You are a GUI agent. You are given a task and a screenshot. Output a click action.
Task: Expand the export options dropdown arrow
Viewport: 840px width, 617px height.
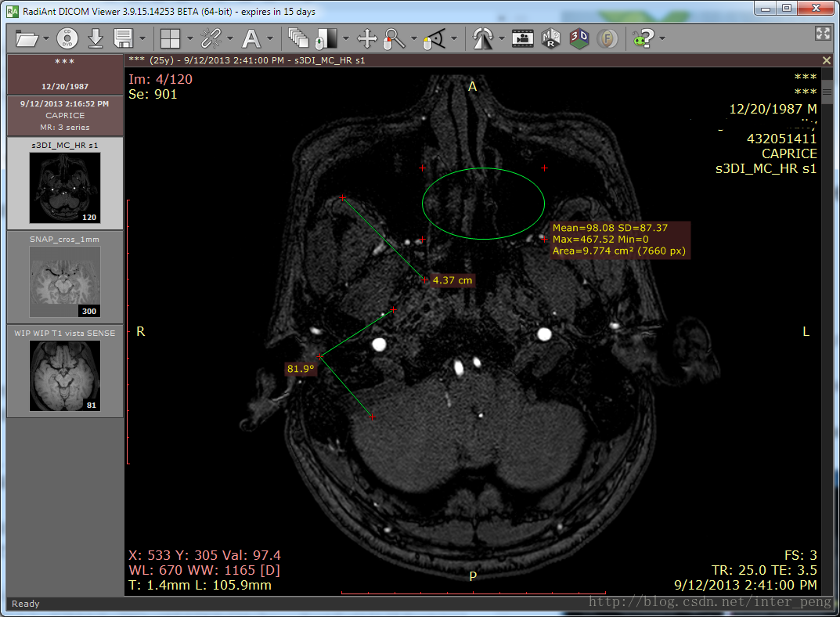(142, 38)
